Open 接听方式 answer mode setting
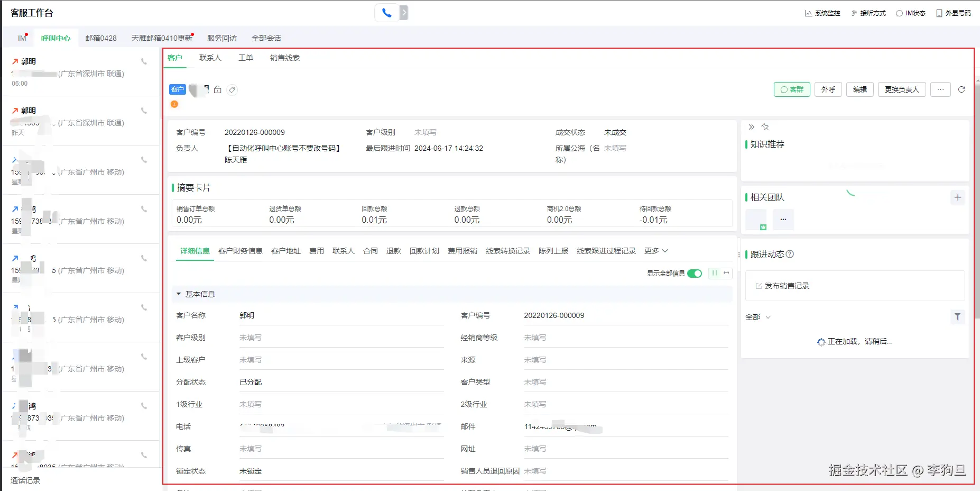Image resolution: width=980 pixels, height=491 pixels. (868, 13)
